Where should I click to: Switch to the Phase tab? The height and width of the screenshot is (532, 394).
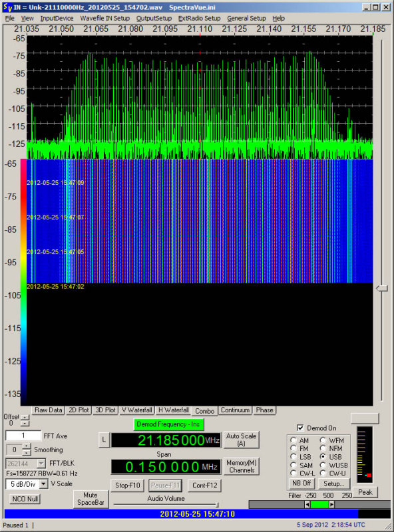265,410
